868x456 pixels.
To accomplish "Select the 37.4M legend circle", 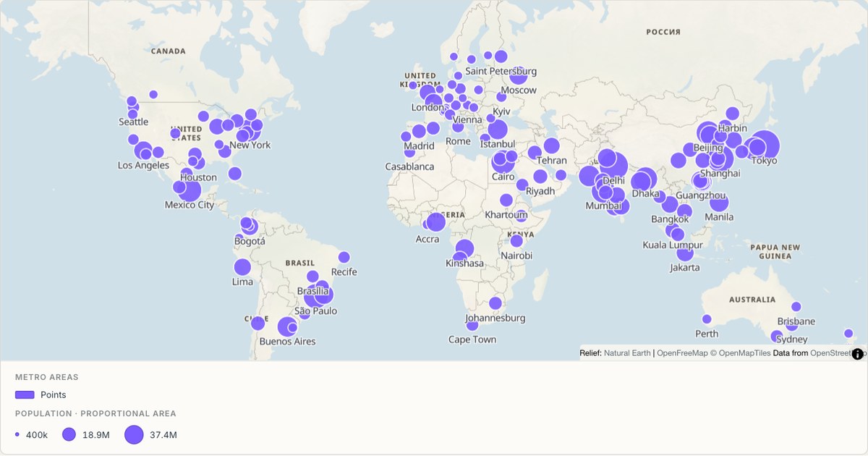I will [x=135, y=434].
